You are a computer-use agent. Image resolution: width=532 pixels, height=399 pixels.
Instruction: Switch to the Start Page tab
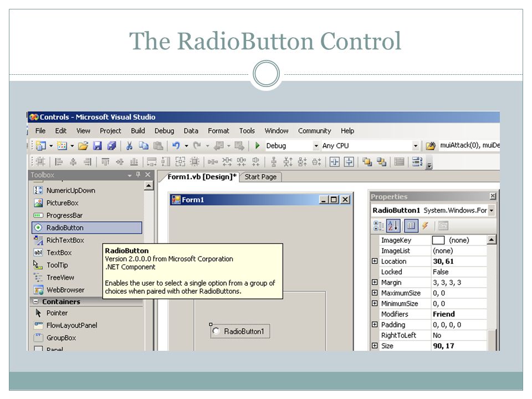click(x=260, y=177)
